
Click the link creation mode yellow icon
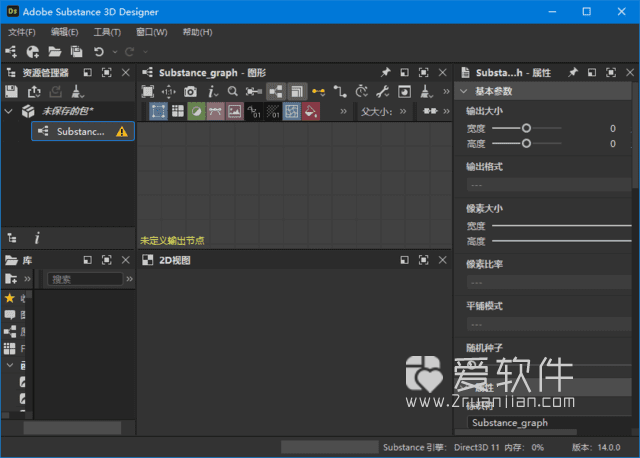pyautogui.click(x=318, y=91)
